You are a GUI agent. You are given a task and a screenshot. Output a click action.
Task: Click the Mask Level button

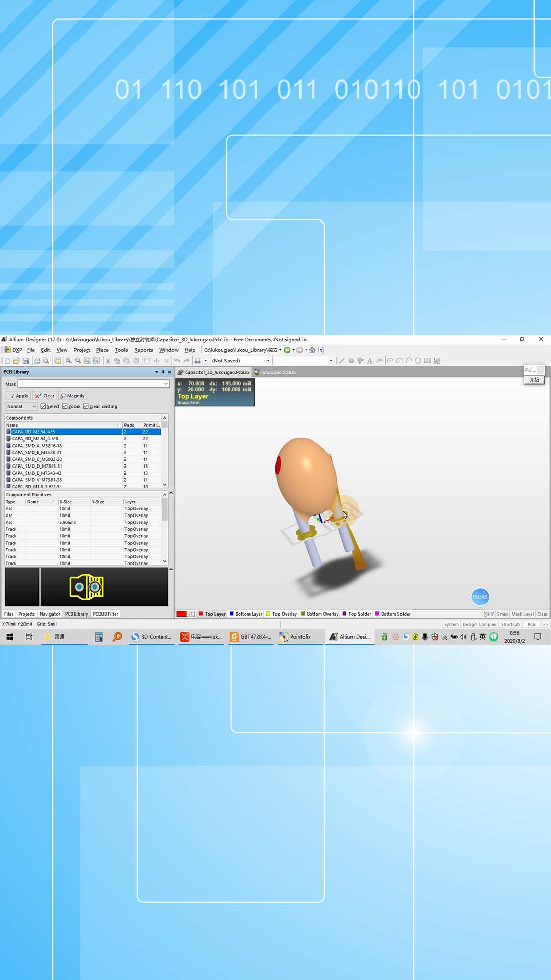click(522, 614)
